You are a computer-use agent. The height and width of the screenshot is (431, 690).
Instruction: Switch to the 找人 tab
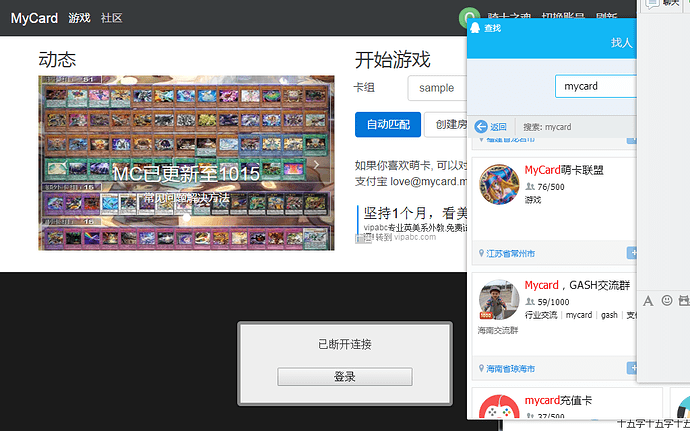[621, 43]
